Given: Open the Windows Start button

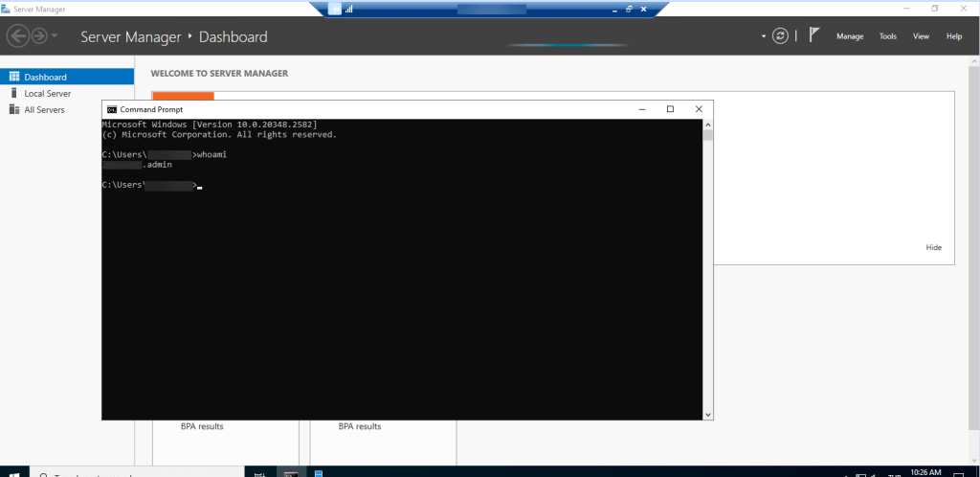Looking at the screenshot, I should tap(14, 473).
